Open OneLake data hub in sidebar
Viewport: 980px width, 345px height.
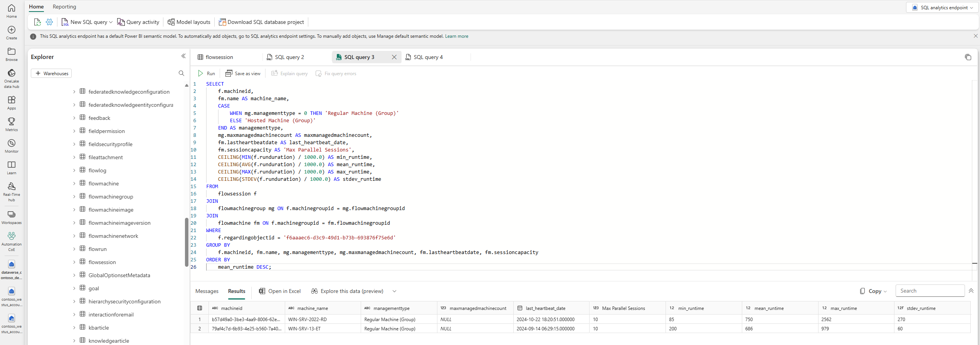[x=12, y=78]
